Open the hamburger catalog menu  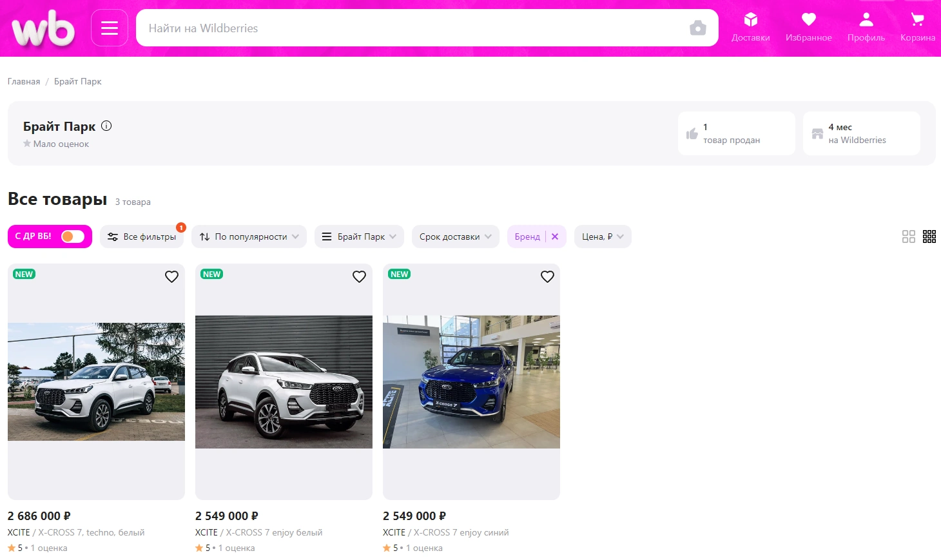[x=110, y=28]
